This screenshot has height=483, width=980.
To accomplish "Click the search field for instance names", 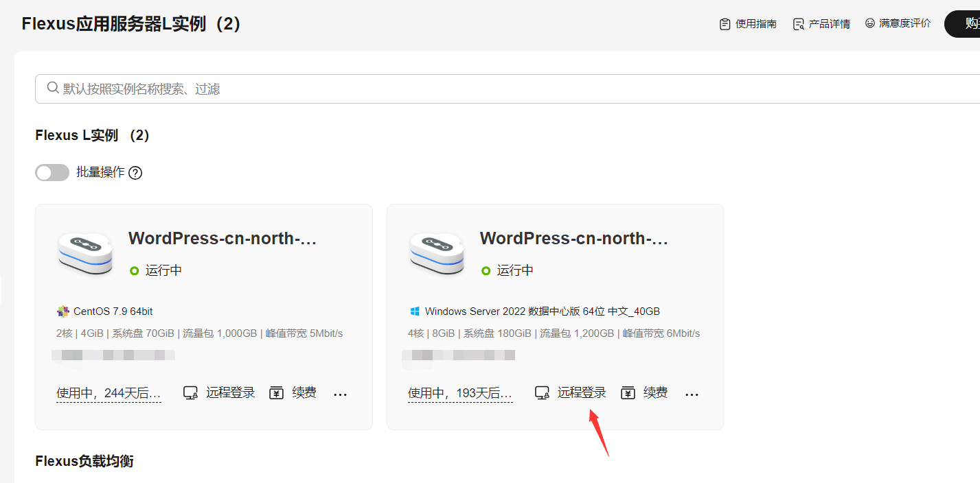I will tap(508, 89).
